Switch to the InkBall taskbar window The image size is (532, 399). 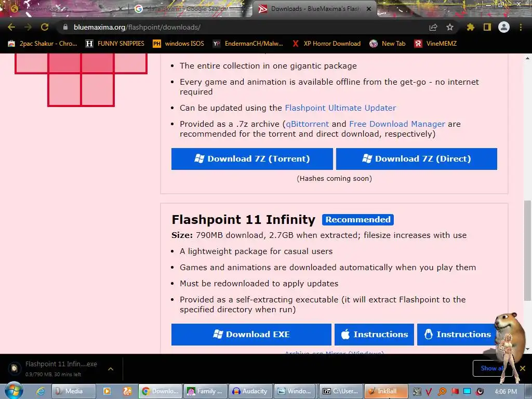(x=386, y=391)
